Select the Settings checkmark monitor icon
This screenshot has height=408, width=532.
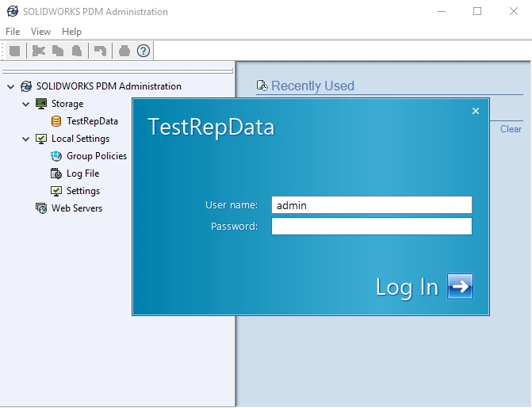coord(56,191)
